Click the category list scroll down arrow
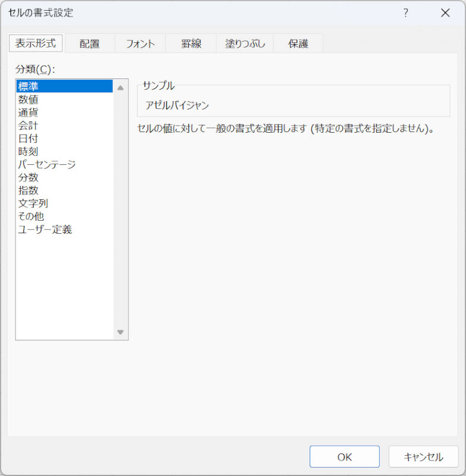Screen dimensions: 466x476 [x=121, y=332]
